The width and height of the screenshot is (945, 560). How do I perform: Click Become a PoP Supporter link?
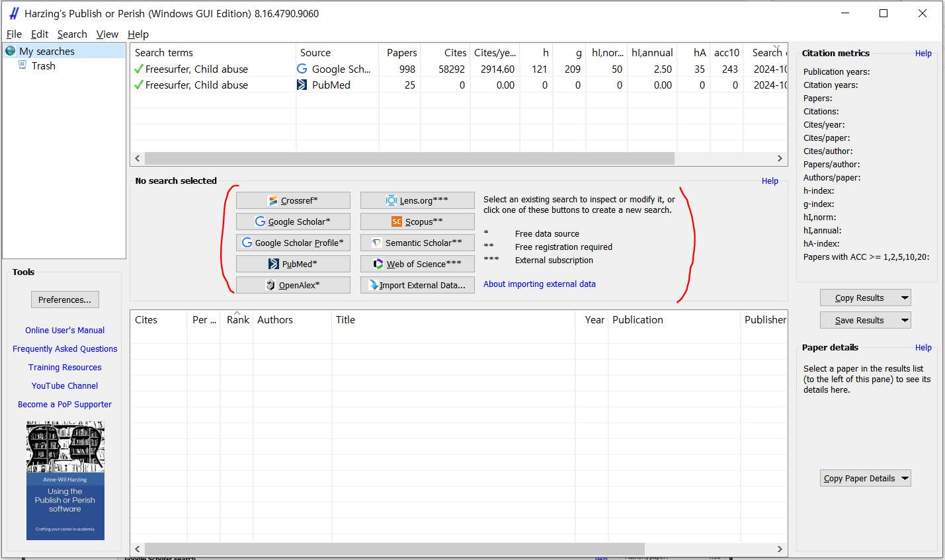pyautogui.click(x=65, y=404)
